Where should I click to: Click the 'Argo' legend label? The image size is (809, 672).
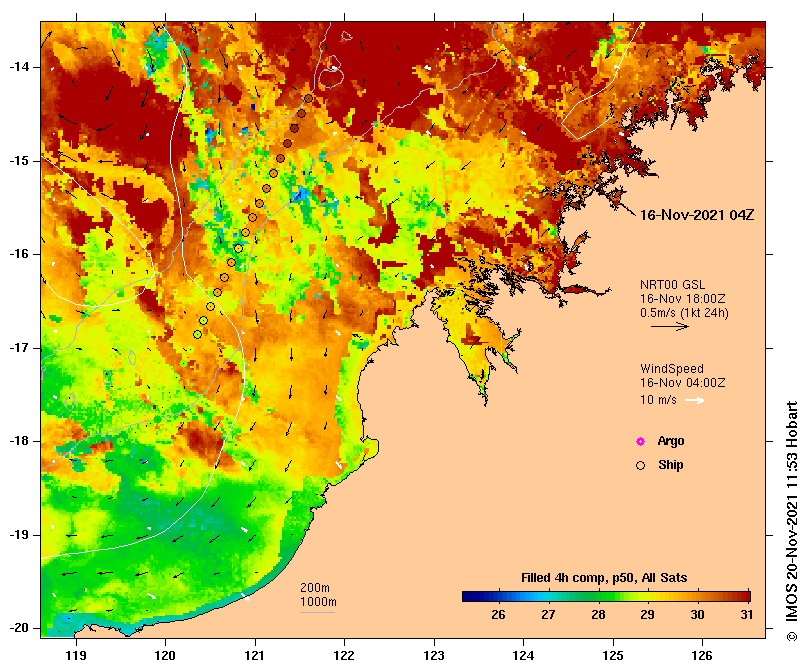(671, 441)
